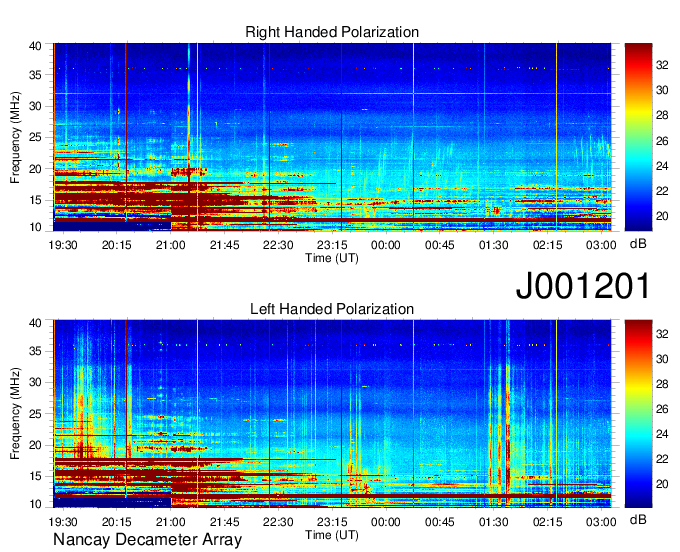Click the 32 value on Right Handed color bar
Viewport: 680px width, 552px height.
662,65
